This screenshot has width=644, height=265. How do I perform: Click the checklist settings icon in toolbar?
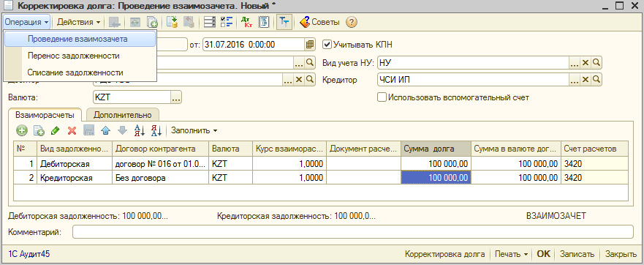227,22
